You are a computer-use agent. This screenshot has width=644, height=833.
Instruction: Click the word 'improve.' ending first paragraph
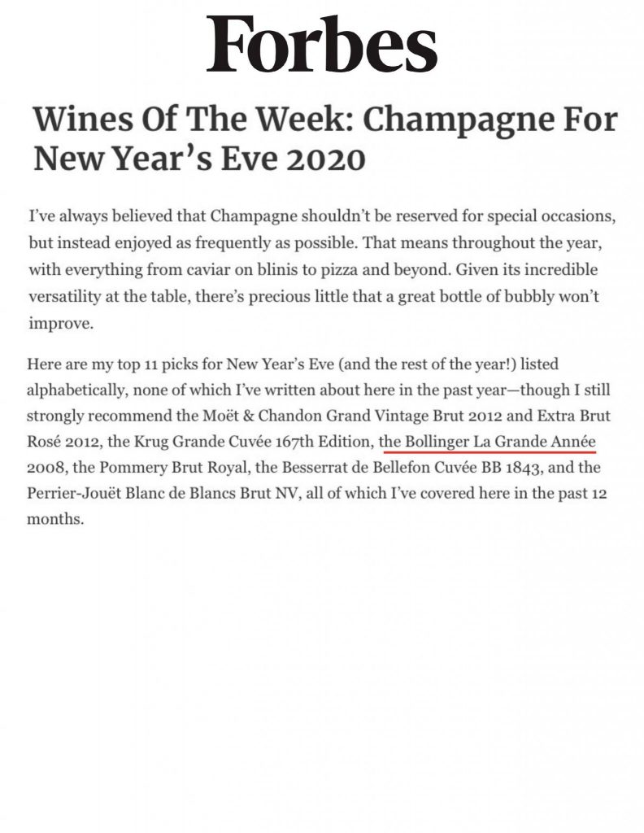click(x=61, y=324)
